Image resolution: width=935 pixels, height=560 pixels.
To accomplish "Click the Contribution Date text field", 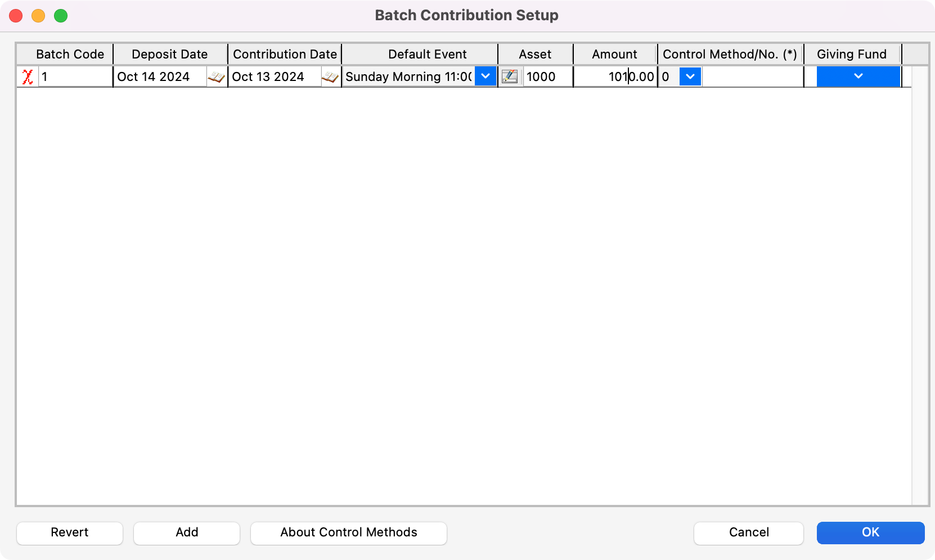I will [x=275, y=76].
